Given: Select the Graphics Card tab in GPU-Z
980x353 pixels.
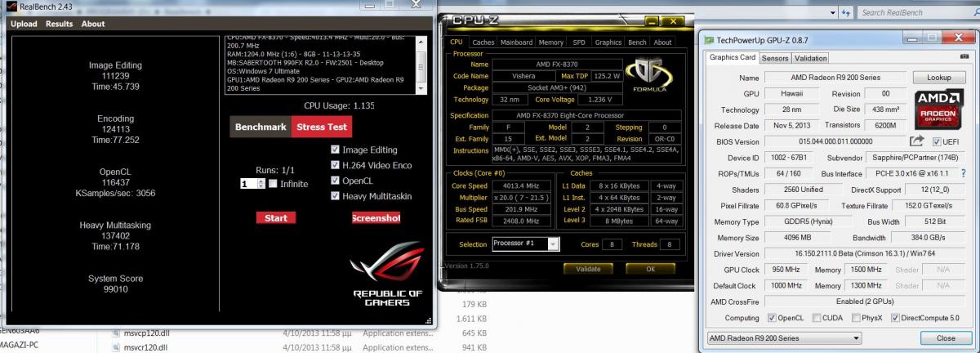Looking at the screenshot, I should 733,57.
